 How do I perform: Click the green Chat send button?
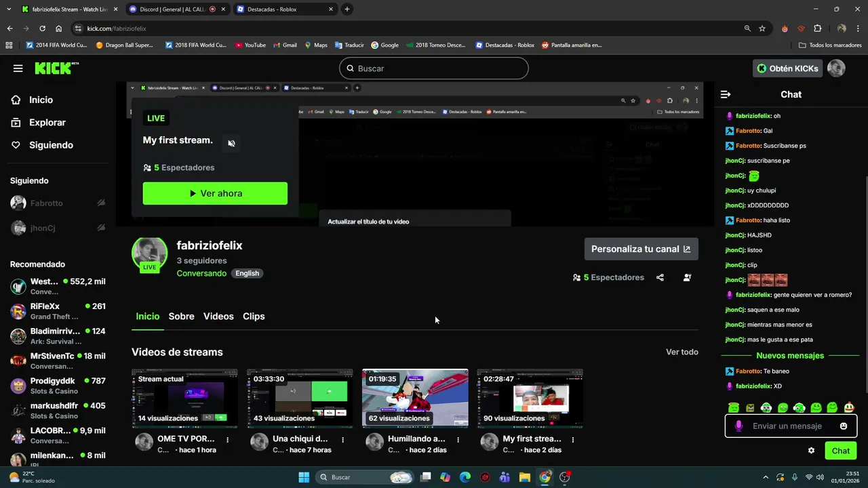[x=841, y=451]
